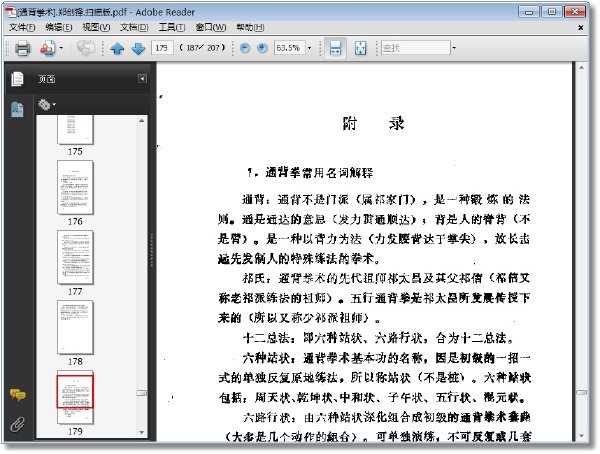600x454 pixels.
Task: Click the Find search box
Action: coord(416,48)
